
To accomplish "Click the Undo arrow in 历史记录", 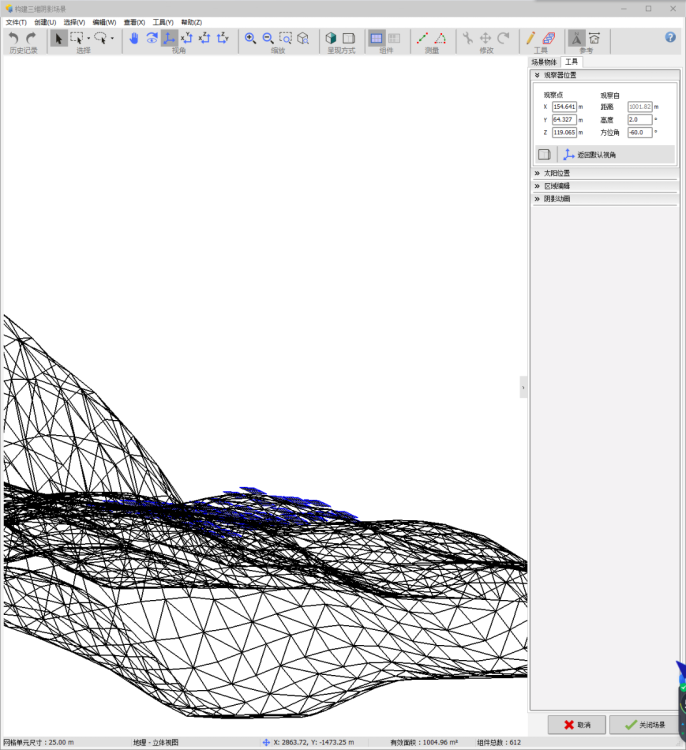I will 14,38.
